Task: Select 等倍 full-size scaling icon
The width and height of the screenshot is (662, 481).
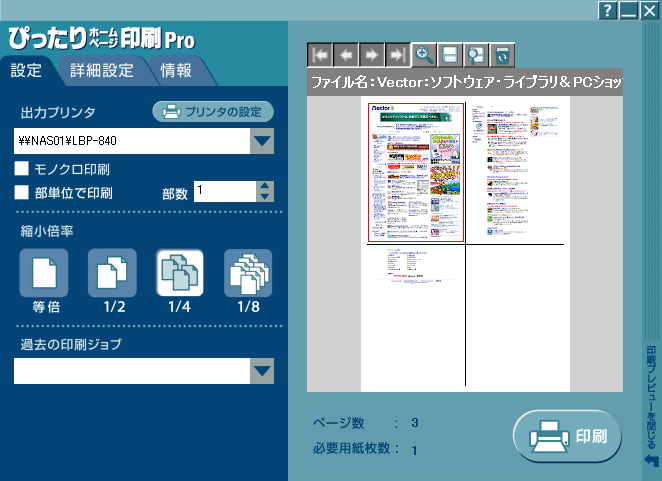Action: pyautogui.click(x=44, y=273)
